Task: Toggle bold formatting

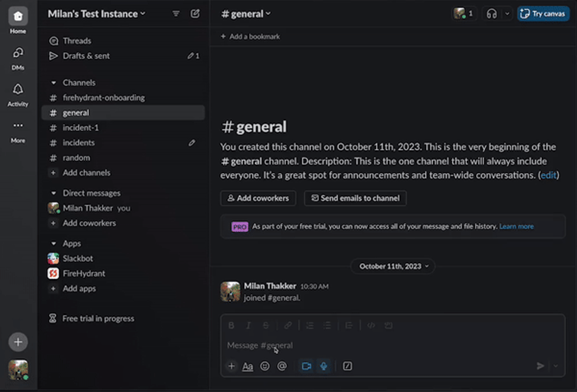Action: click(231, 325)
